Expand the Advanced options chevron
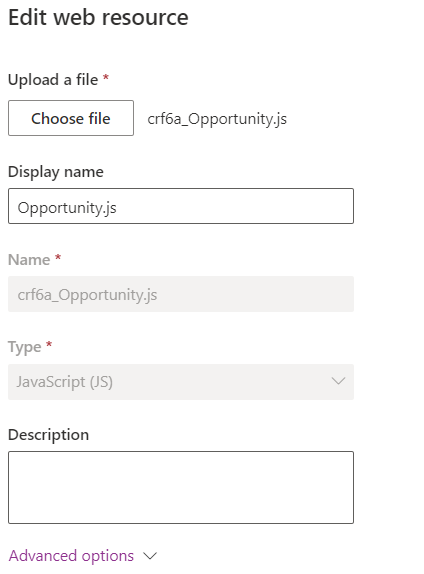 (150, 556)
